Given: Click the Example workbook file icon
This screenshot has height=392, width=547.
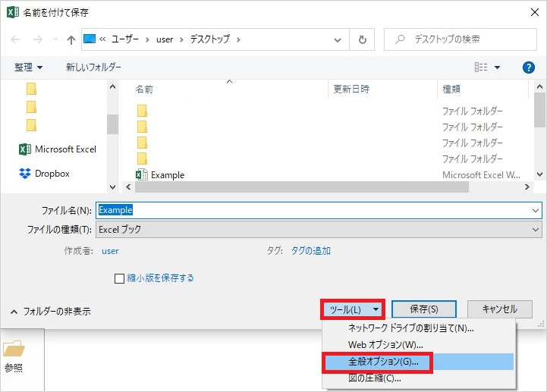Looking at the screenshot, I should (x=142, y=174).
